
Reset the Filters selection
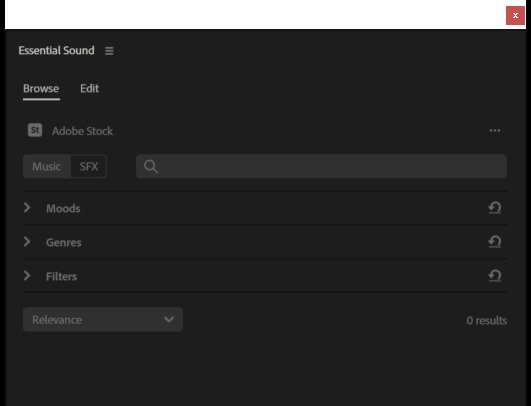click(x=495, y=275)
